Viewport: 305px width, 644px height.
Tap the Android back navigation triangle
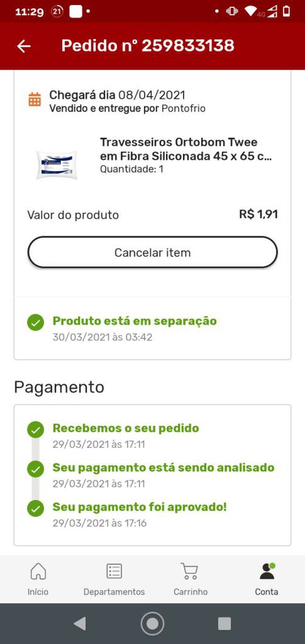80,623
